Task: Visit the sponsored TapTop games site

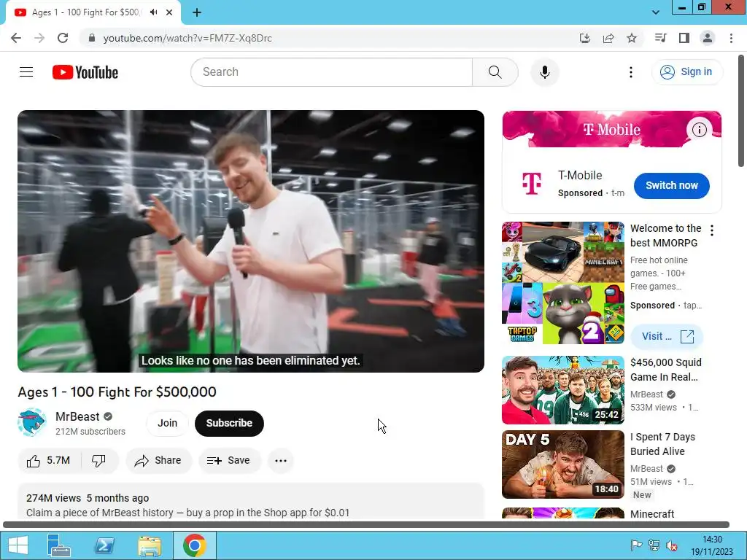Action: point(667,336)
